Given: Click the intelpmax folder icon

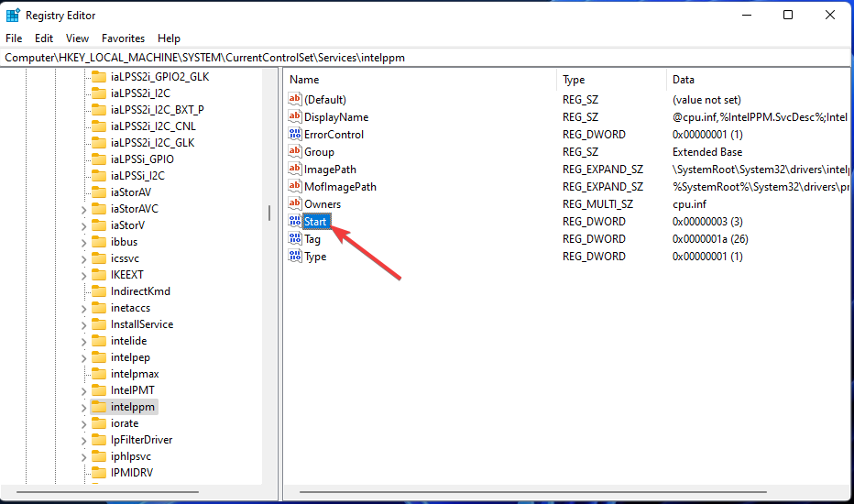Looking at the screenshot, I should [99, 374].
